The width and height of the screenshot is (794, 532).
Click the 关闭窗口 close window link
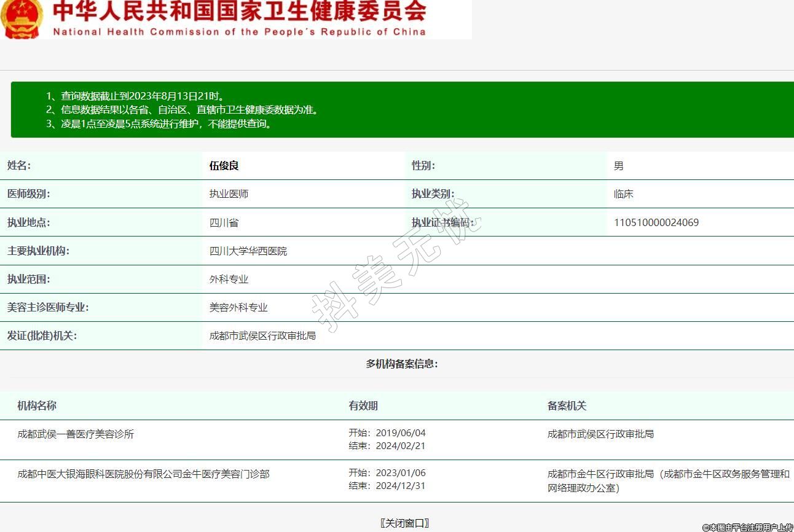[404, 523]
